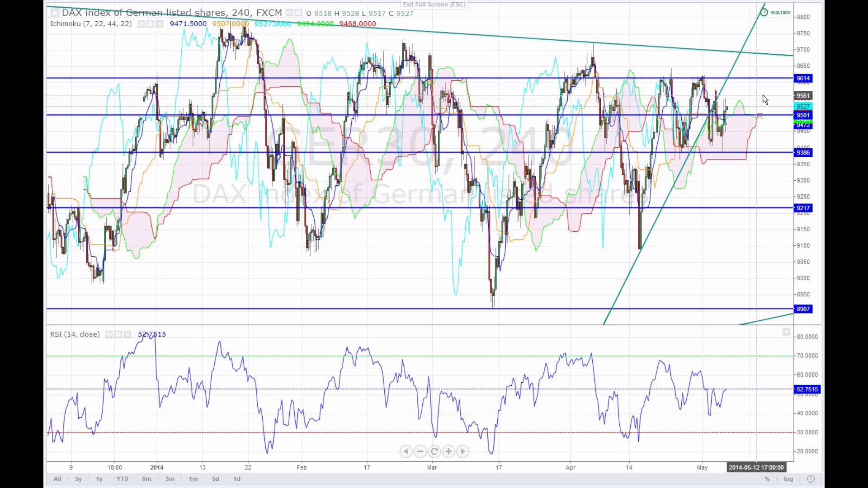The height and width of the screenshot is (488, 868).
Task: Click the favorite star next to DAX title
Action: point(55,13)
